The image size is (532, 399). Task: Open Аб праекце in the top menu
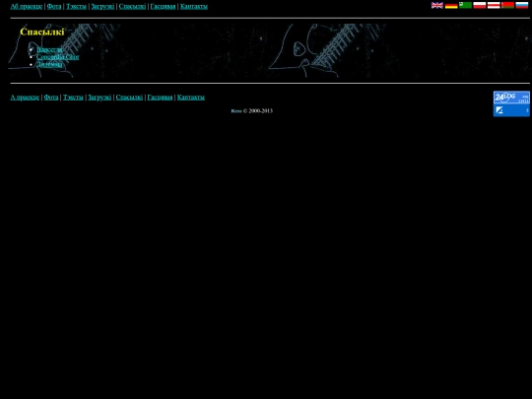(27, 6)
